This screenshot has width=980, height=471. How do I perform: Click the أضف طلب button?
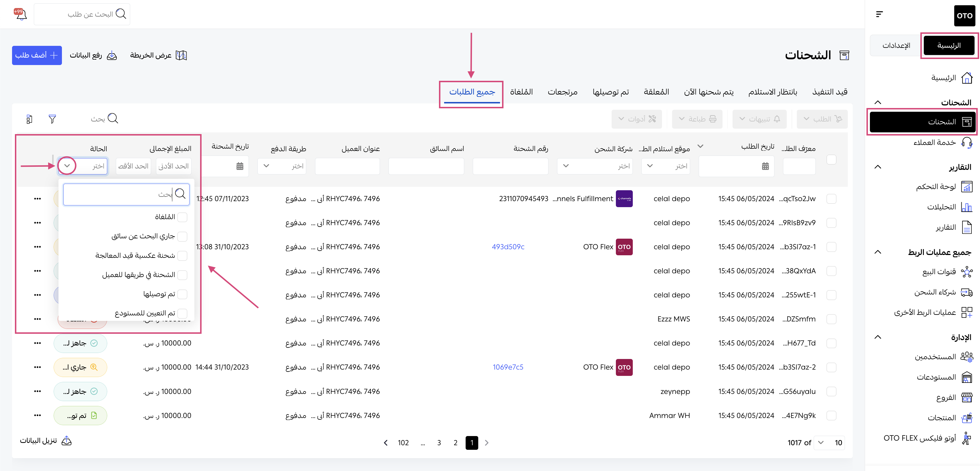36,56
